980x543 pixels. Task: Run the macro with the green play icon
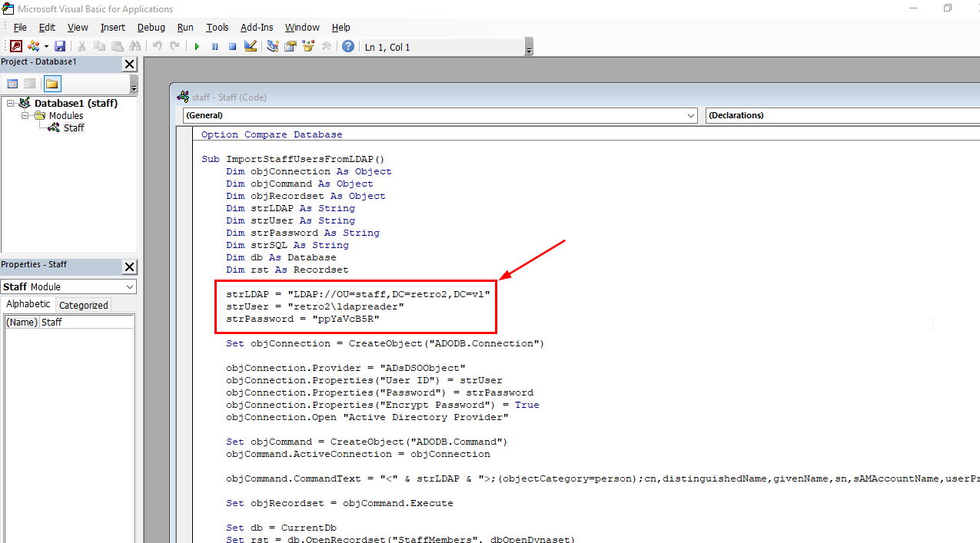(x=197, y=47)
